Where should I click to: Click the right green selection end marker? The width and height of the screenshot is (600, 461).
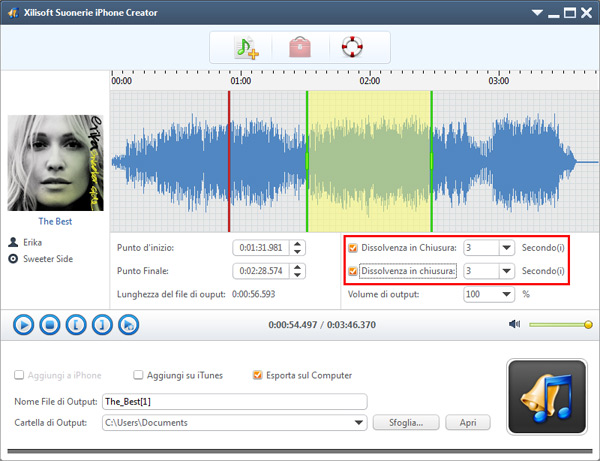(x=432, y=161)
